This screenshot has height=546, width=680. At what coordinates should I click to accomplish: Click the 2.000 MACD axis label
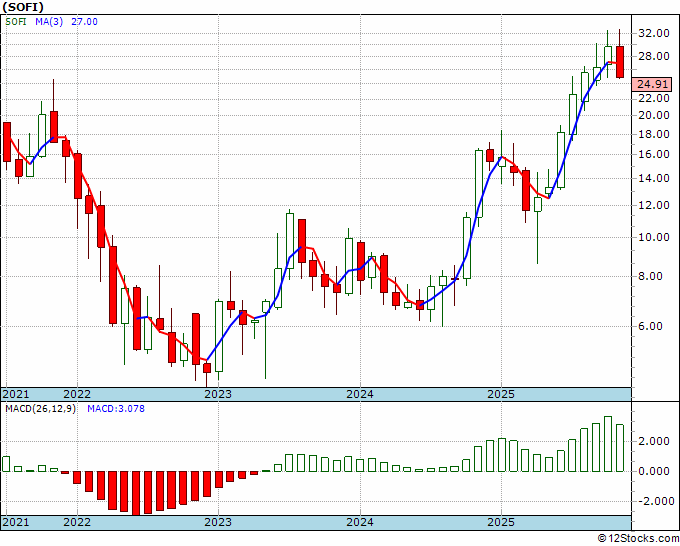click(653, 441)
